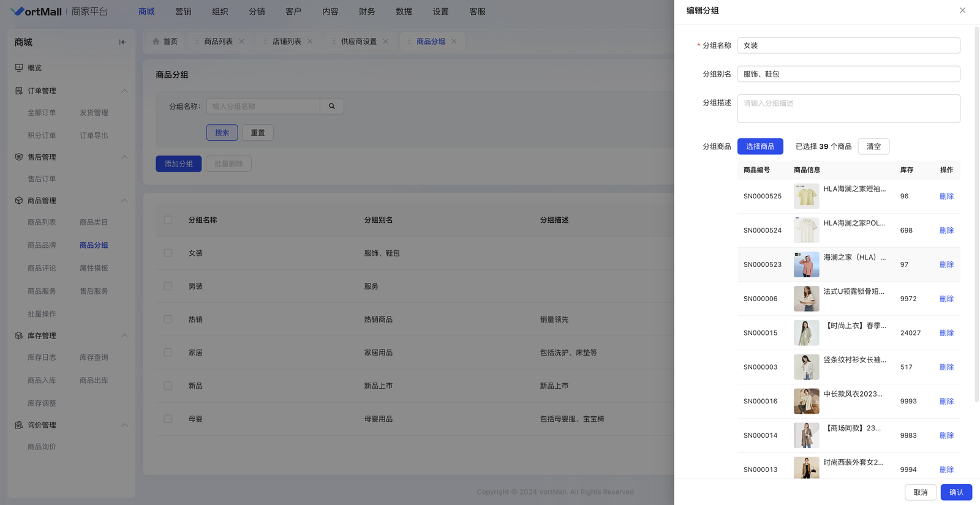980x505 pixels.
Task: Collapse the 库存管理 sidebar group
Action: [x=124, y=336]
